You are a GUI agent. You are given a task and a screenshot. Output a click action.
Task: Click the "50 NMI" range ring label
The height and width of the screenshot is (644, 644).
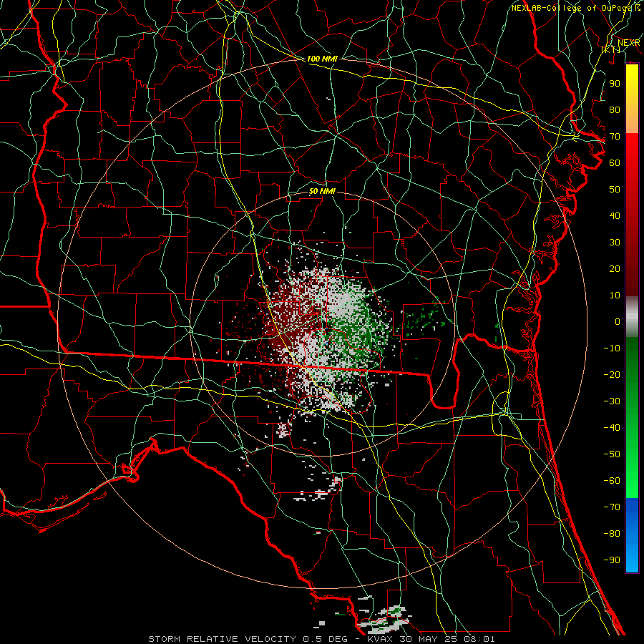322,191
